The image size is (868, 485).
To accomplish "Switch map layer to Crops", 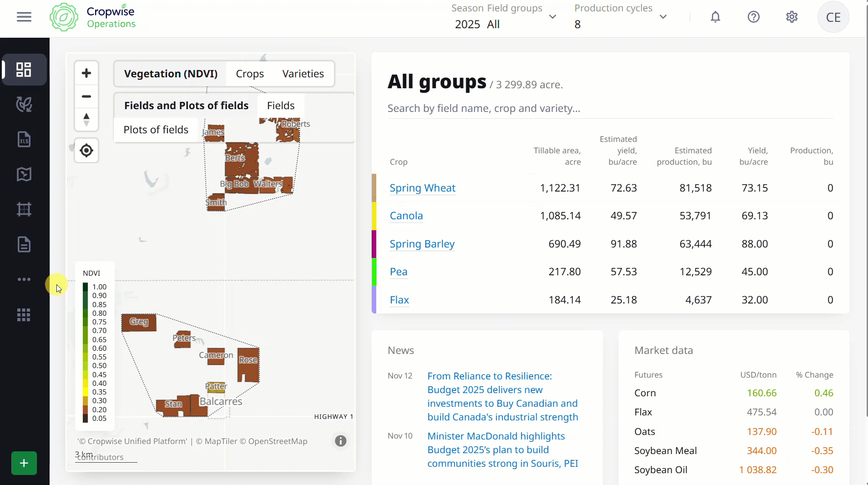I will 250,74.
